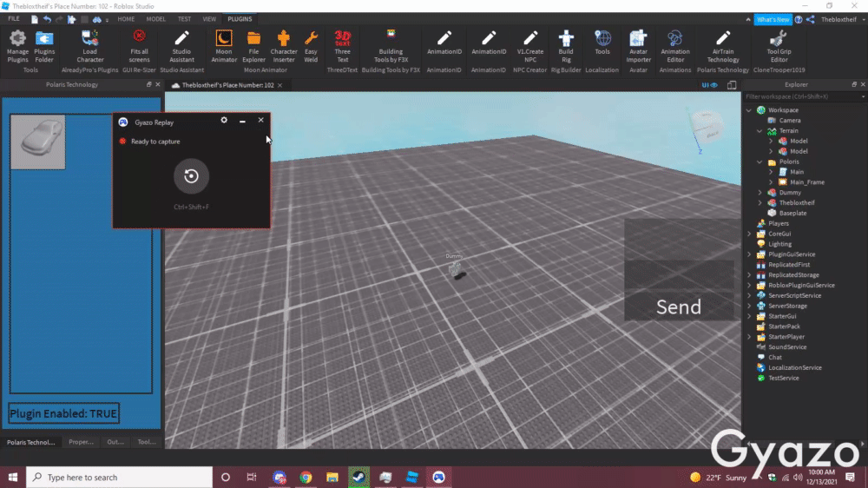Image resolution: width=868 pixels, height=488 pixels.
Task: Select TestService in Explorer
Action: (783, 379)
